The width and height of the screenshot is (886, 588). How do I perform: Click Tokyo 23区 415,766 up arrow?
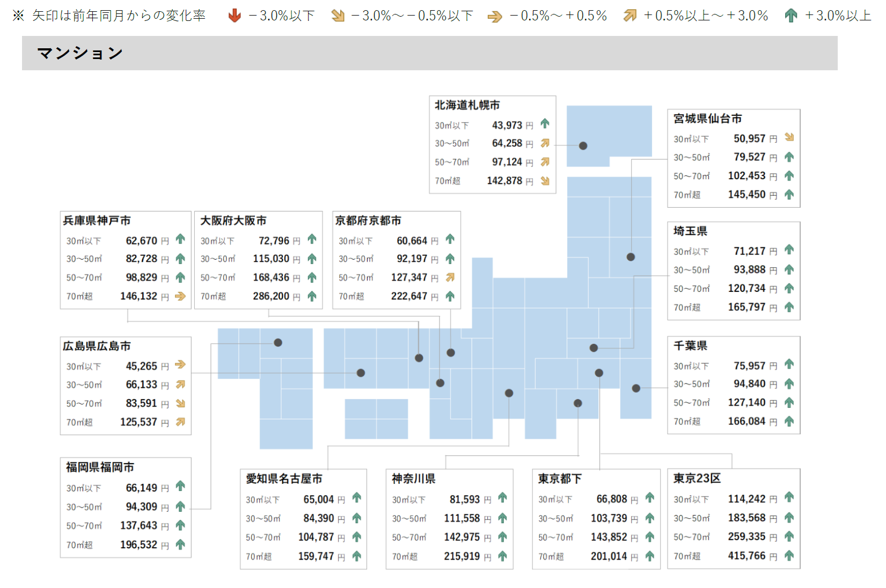point(789,555)
